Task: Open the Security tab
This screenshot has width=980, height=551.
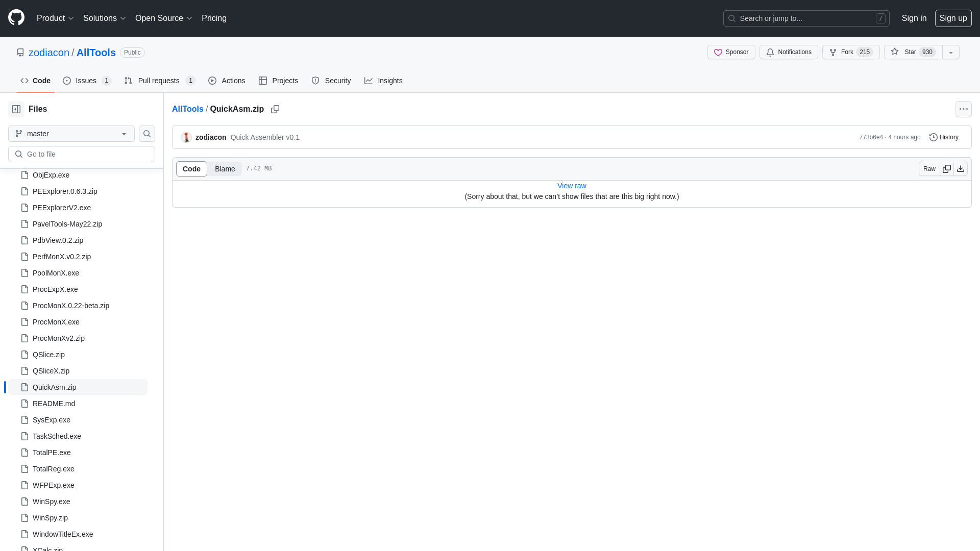Action: pyautogui.click(x=331, y=81)
